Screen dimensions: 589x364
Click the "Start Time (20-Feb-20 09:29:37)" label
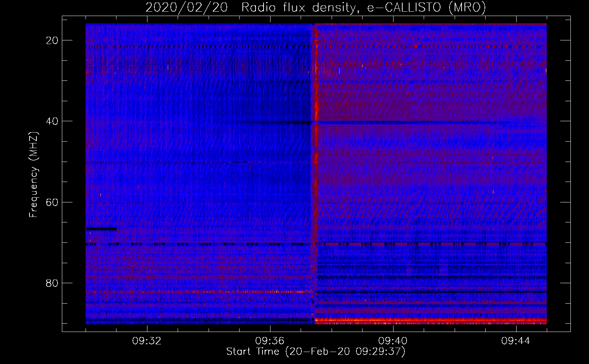pyautogui.click(x=316, y=352)
